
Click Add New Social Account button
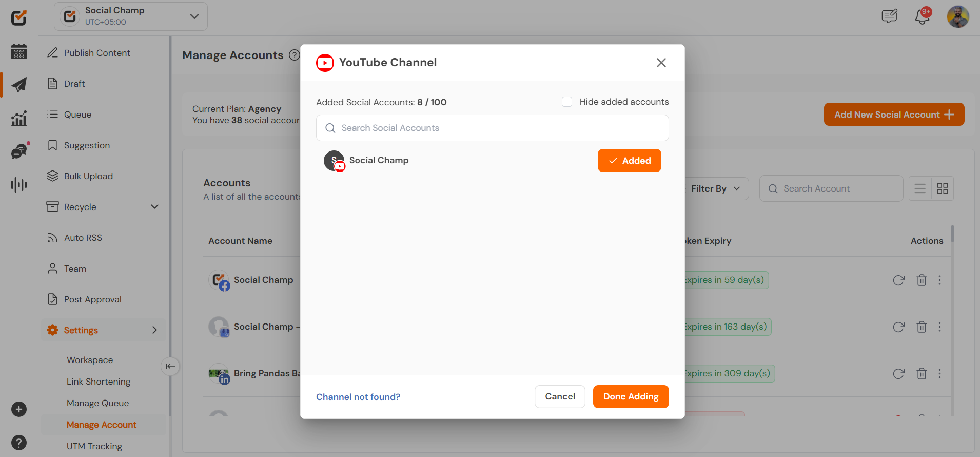(x=894, y=115)
